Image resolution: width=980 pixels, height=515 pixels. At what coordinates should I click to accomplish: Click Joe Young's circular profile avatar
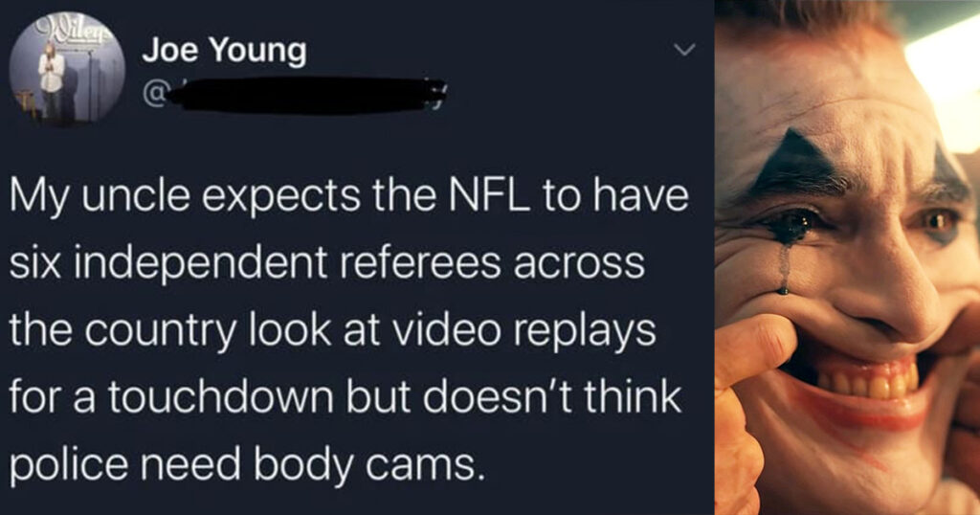pyautogui.click(x=67, y=68)
